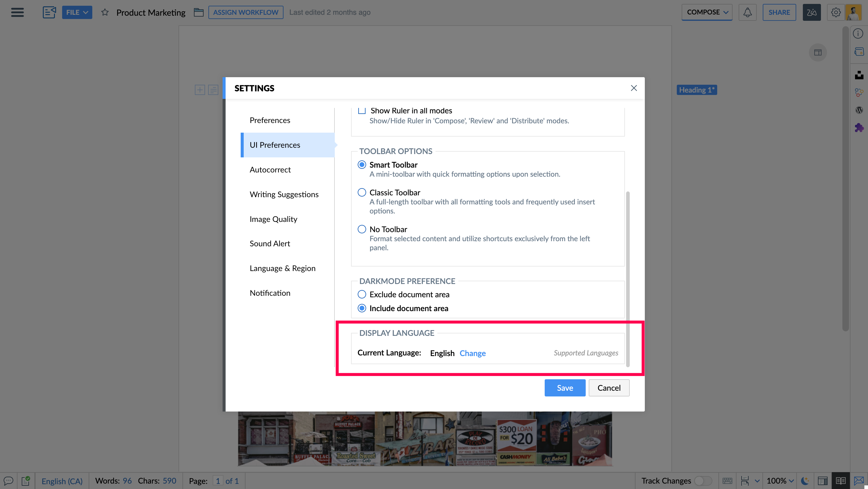Screen dimensions: 868x489
Task: Open the hamburger main menu
Action: 17,12
